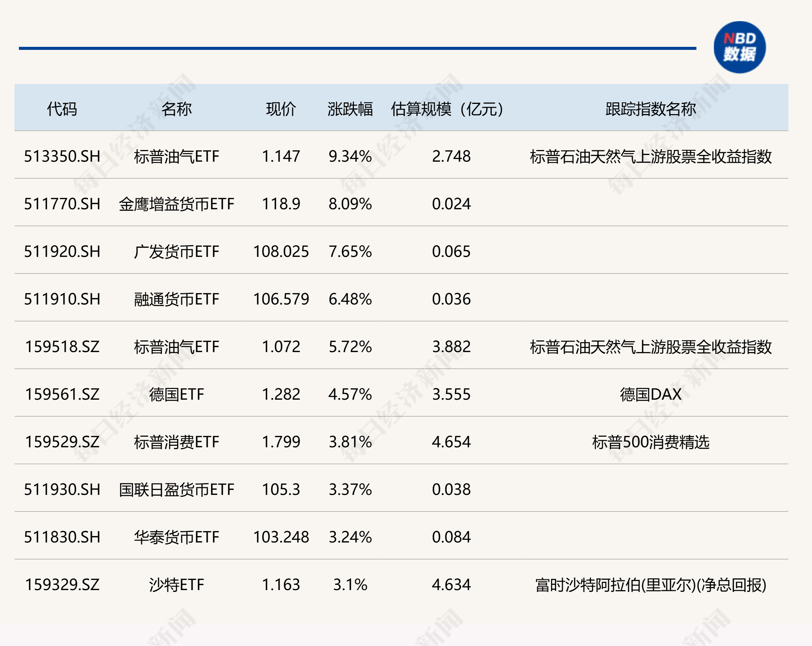Click the 涨跌幅 column header

pos(350,109)
